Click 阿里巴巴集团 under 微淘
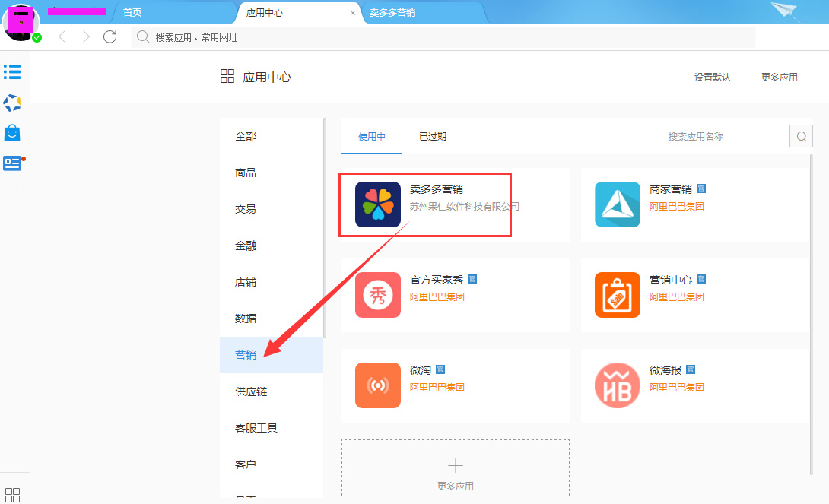Viewport: 829px width, 504px height. coord(437,387)
